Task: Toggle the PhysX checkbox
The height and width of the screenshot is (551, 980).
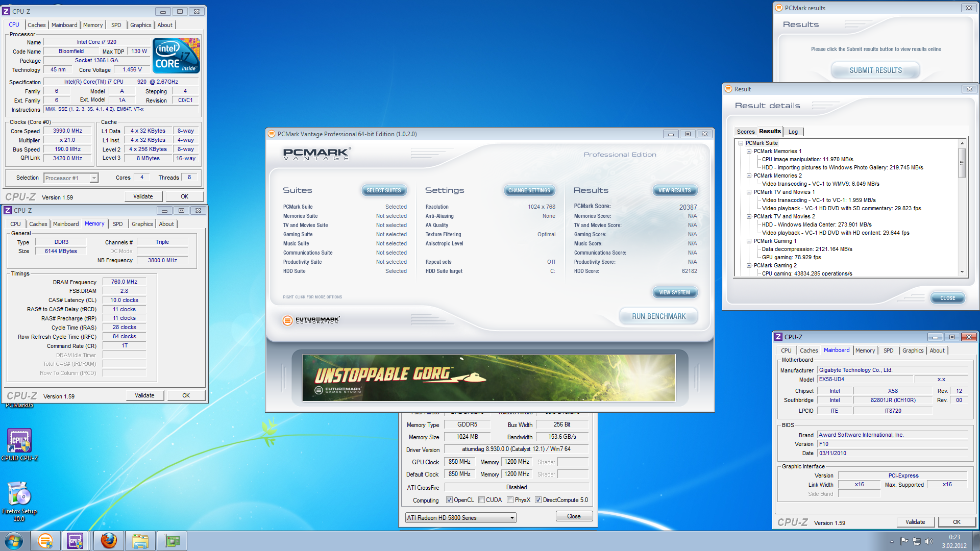Action: point(510,500)
